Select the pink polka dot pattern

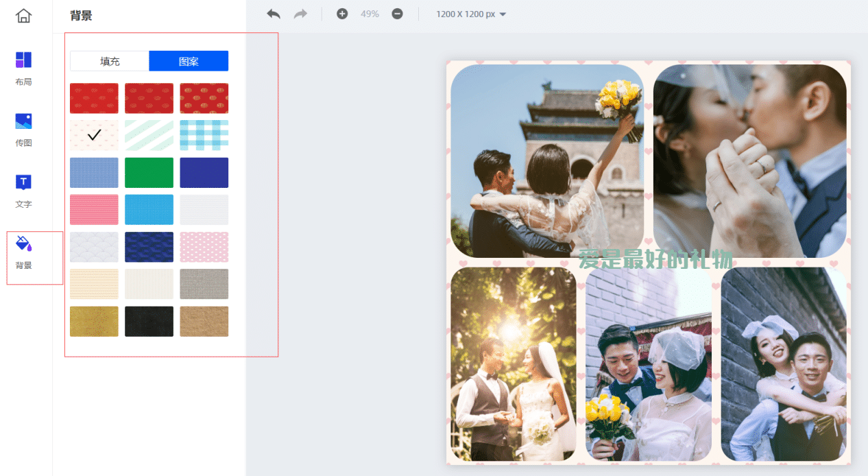tap(204, 247)
